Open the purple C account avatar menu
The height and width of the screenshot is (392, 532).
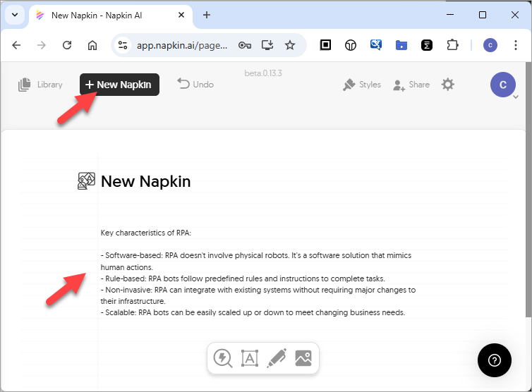(503, 85)
